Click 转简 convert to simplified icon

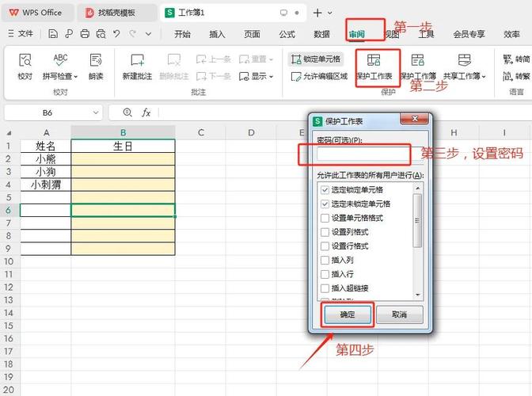pos(516,59)
